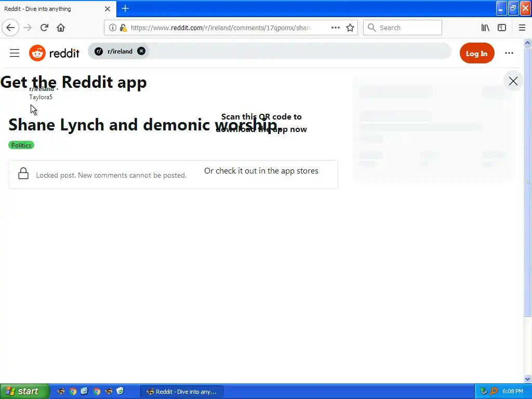
Task: Click the 'Shane Lynch and demonic worship' title
Action: (x=144, y=125)
